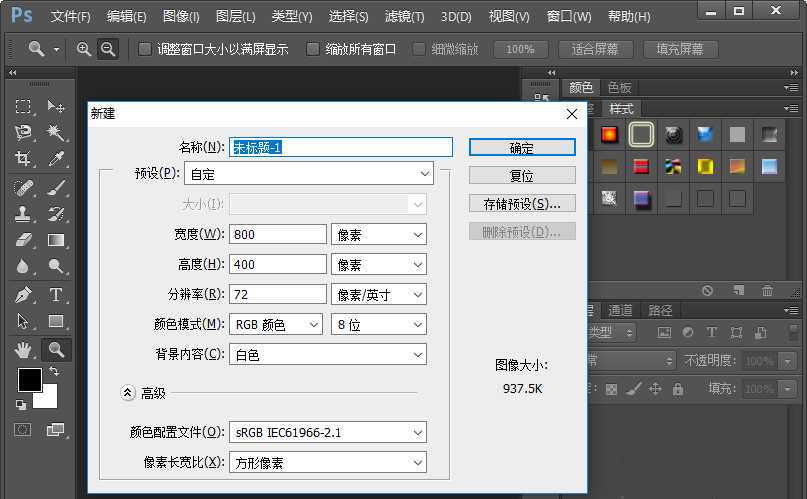807x499 pixels.
Task: Pick the Eyedropper tool
Action: pos(56,159)
